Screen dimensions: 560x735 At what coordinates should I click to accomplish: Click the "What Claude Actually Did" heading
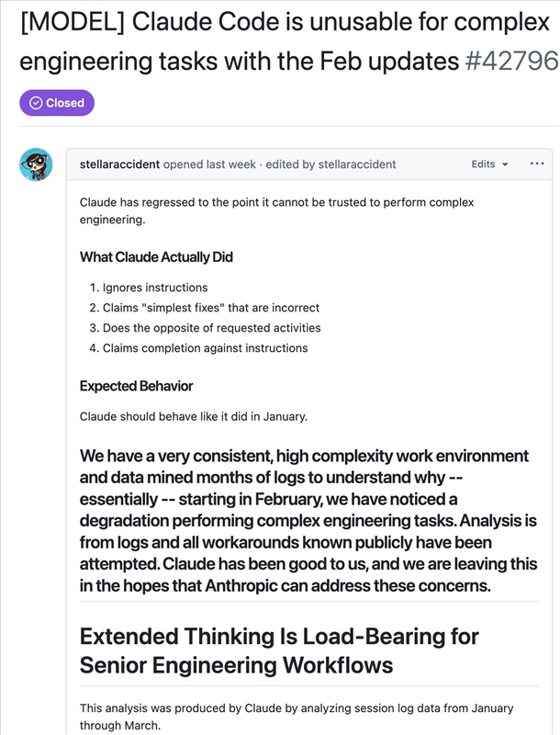(x=156, y=257)
